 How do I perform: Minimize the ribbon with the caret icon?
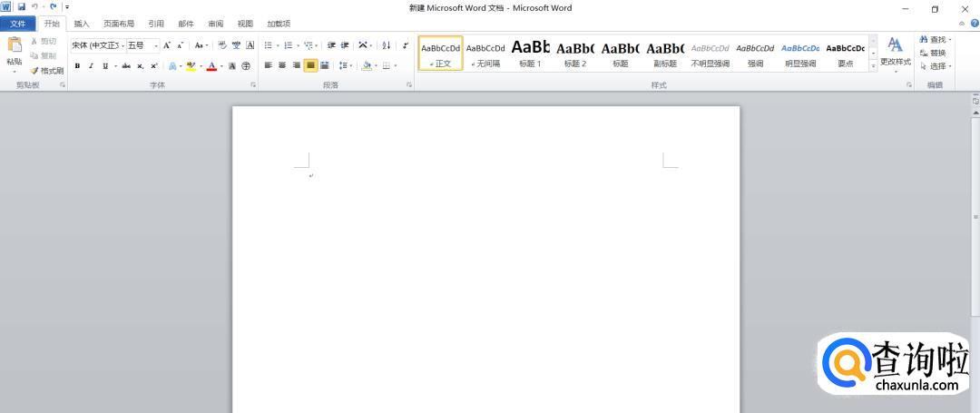click(962, 23)
